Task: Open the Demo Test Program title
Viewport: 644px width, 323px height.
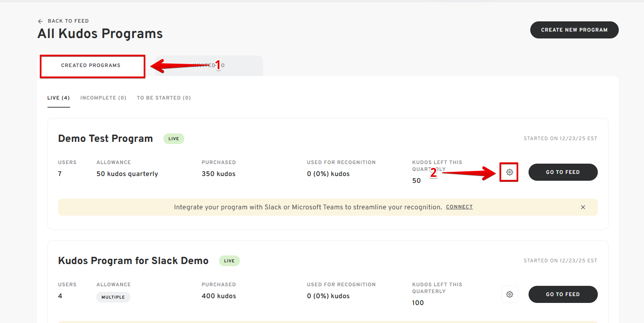Action: click(x=105, y=138)
